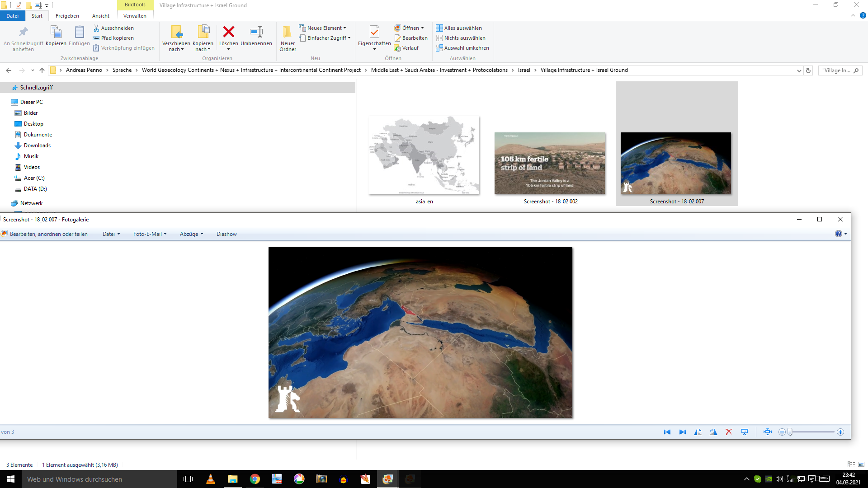Copy file path with Pfad kopieren
868x488 pixels.
point(113,38)
